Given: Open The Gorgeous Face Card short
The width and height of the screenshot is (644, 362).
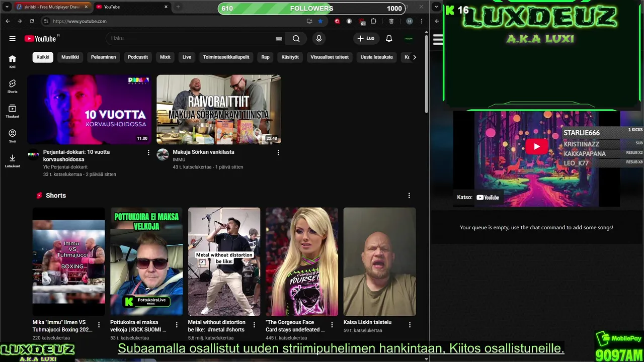Looking at the screenshot, I should [302, 261].
